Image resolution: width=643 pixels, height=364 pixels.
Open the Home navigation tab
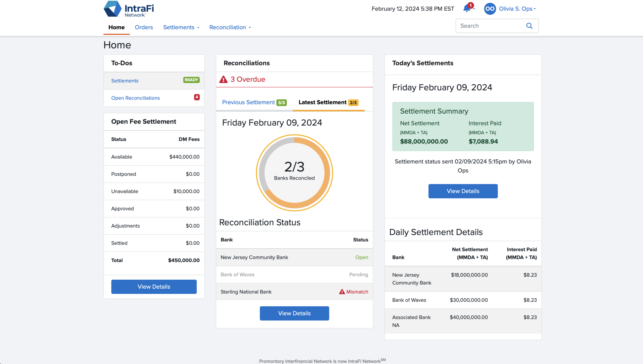116,27
